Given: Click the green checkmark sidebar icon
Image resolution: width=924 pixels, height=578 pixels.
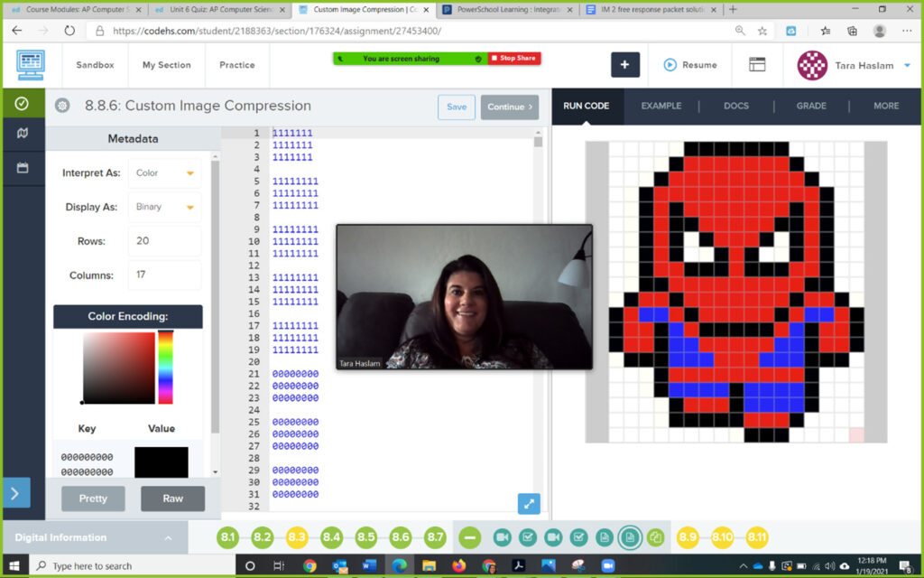Looking at the screenshot, I should click(x=22, y=104).
